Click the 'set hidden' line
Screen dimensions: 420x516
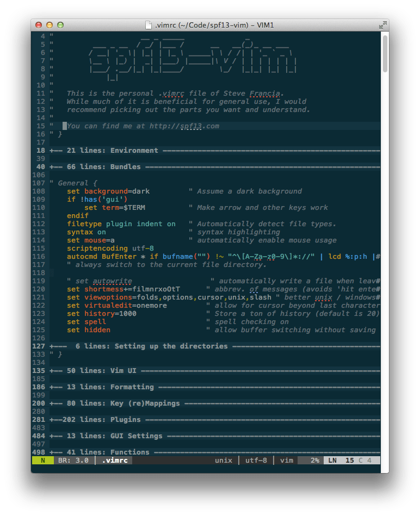coord(89,330)
